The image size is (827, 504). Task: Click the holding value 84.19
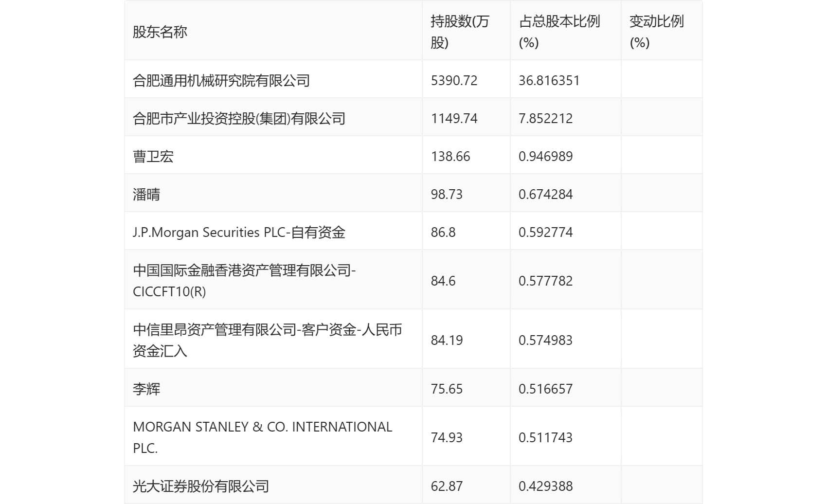point(447,340)
